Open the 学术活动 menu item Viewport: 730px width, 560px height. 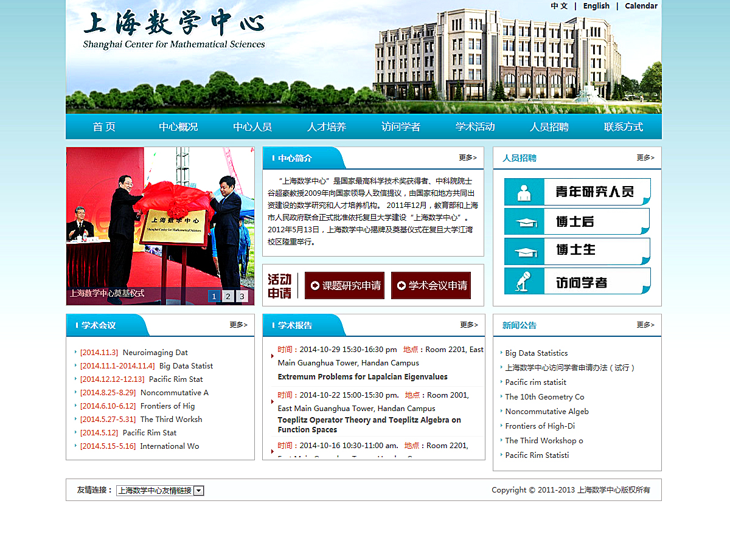click(475, 127)
